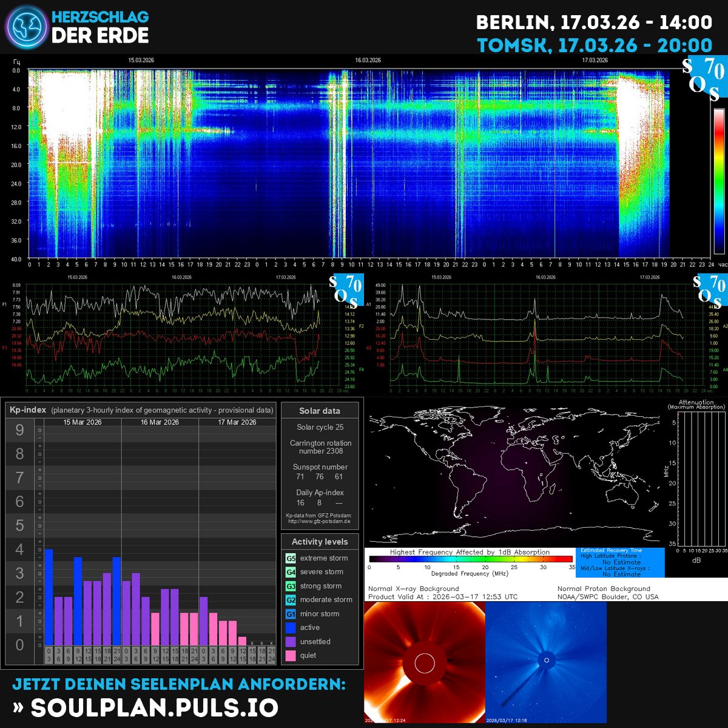Viewport: 728px width, 728px height.
Task: Click the Degraded Frequency color scale bar
Action: [x=470, y=558]
